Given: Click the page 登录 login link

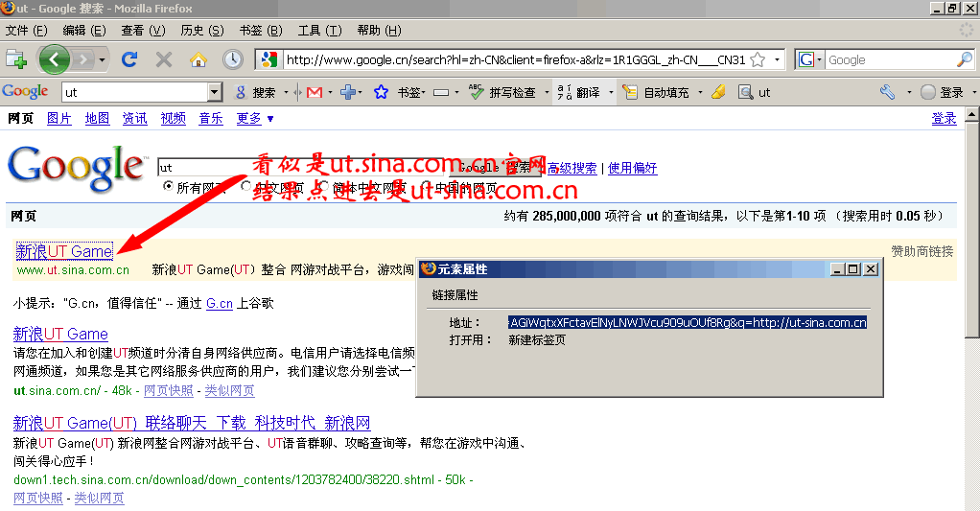Looking at the screenshot, I should [x=944, y=118].
